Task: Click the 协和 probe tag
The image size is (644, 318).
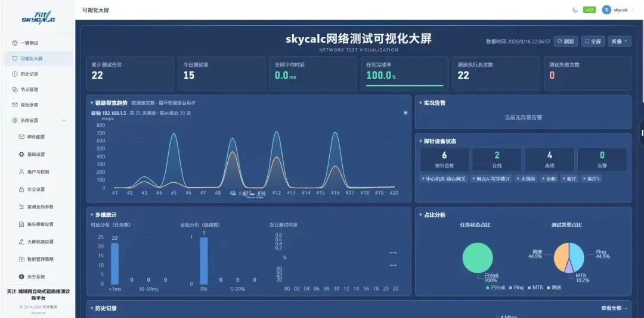Action: click(550, 179)
